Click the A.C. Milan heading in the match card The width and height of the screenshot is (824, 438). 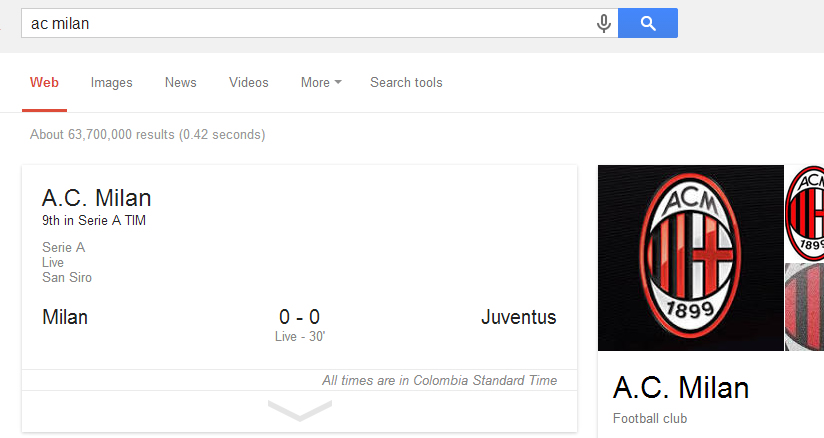point(97,198)
